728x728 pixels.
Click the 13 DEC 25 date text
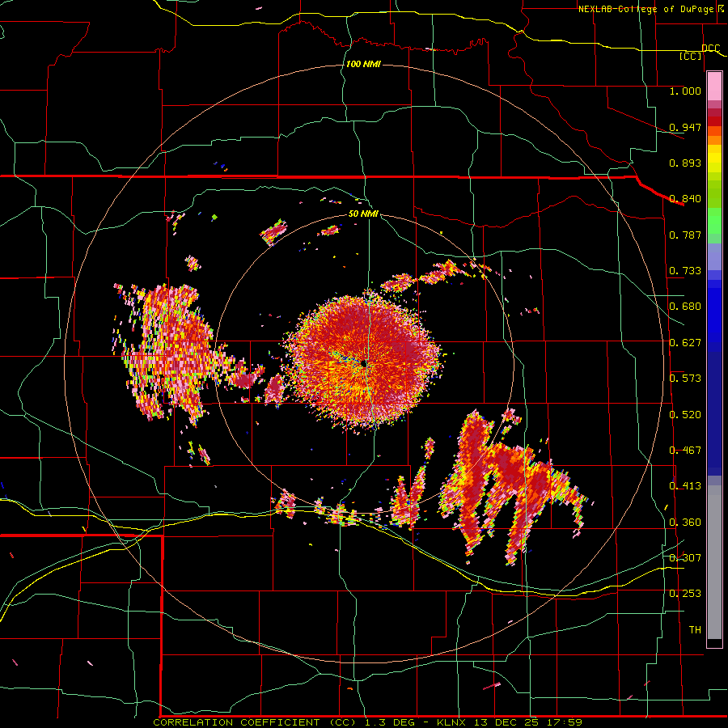tap(506, 722)
